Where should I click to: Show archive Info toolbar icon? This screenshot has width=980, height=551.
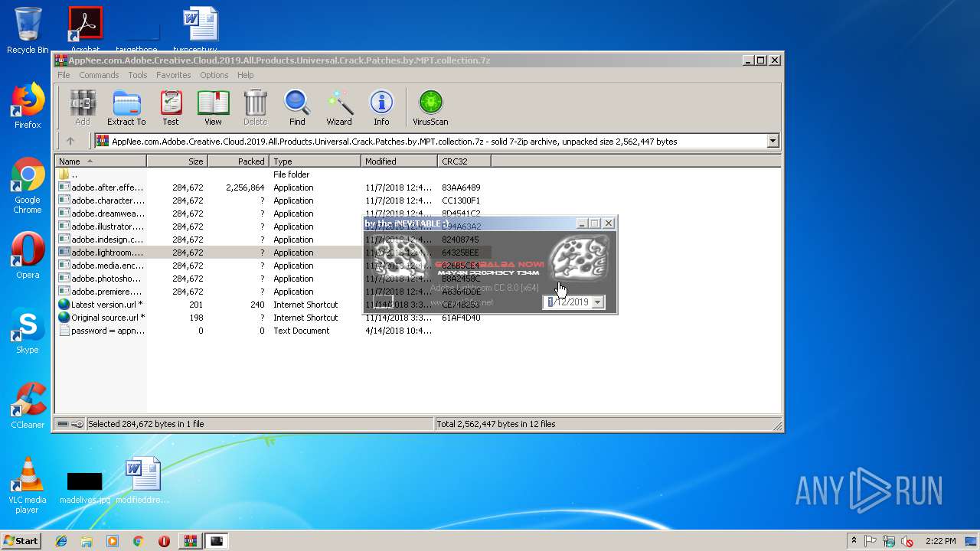pyautogui.click(x=381, y=107)
